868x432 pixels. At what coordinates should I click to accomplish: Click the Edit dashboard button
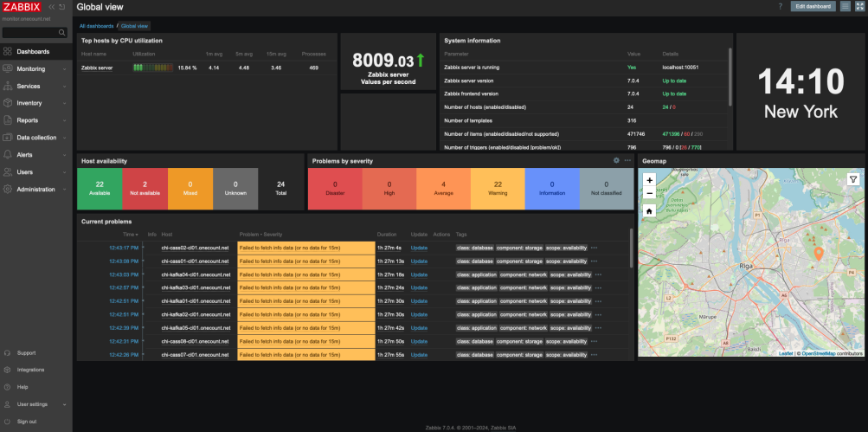[813, 7]
